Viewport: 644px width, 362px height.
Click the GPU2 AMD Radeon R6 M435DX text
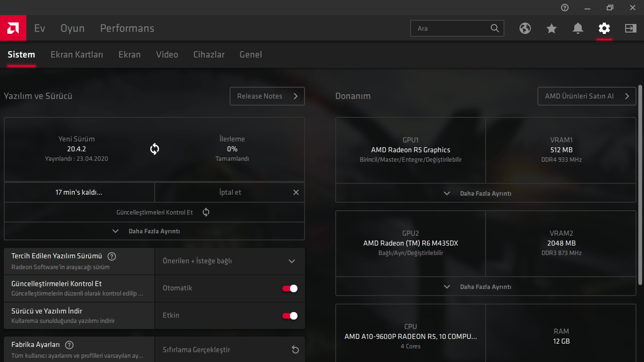coord(411,243)
